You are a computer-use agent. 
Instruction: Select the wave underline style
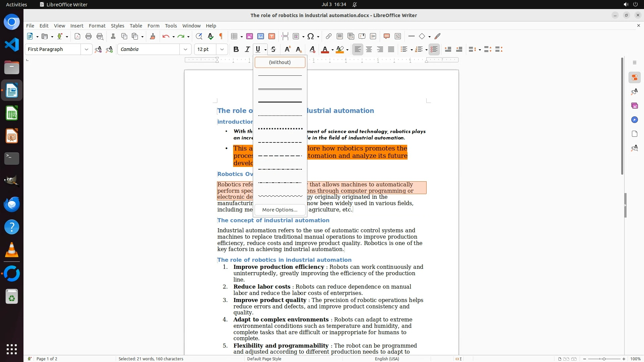280,196
